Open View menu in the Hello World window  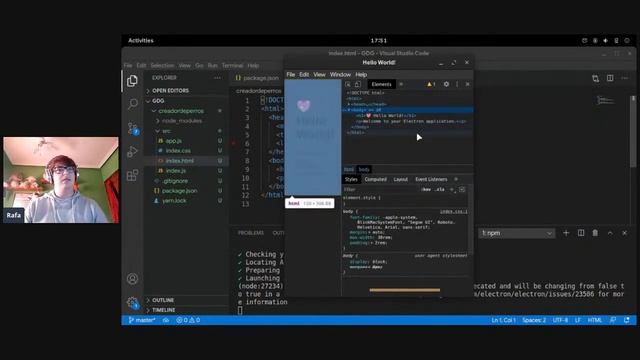click(x=319, y=74)
